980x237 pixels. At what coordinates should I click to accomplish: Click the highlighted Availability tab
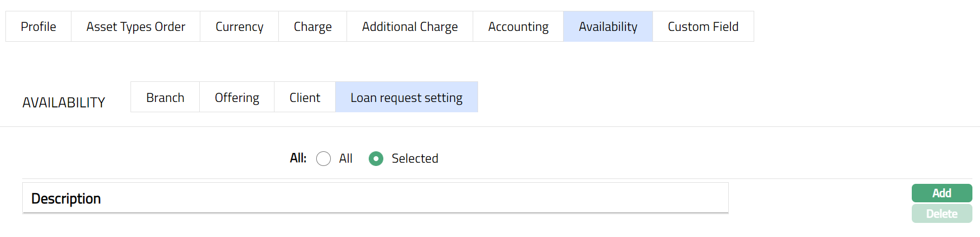(x=608, y=27)
